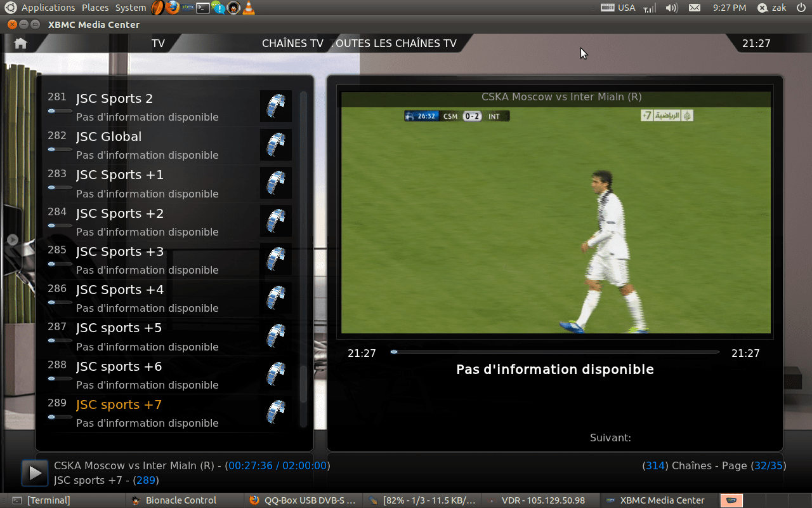Open the network signal indicator
Viewport: 812px width, 508px height.
(x=649, y=8)
